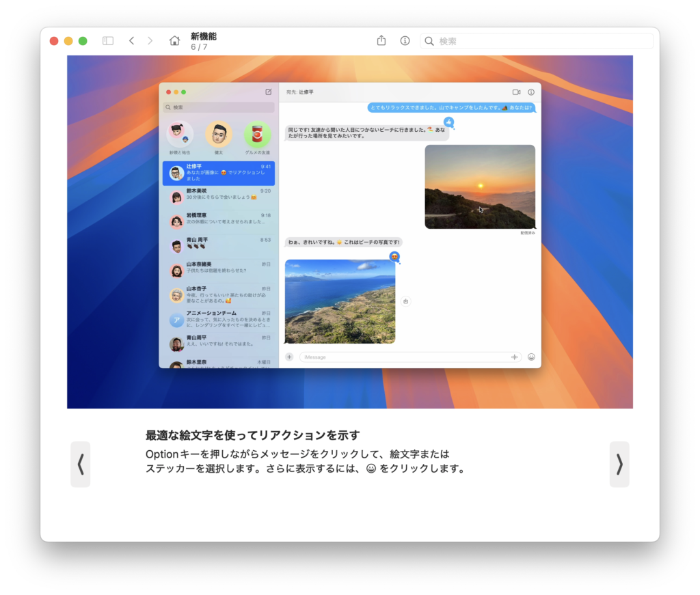Image resolution: width=700 pixels, height=595 pixels.
Task: Click the plus icon to add an attachment
Action: click(x=289, y=357)
